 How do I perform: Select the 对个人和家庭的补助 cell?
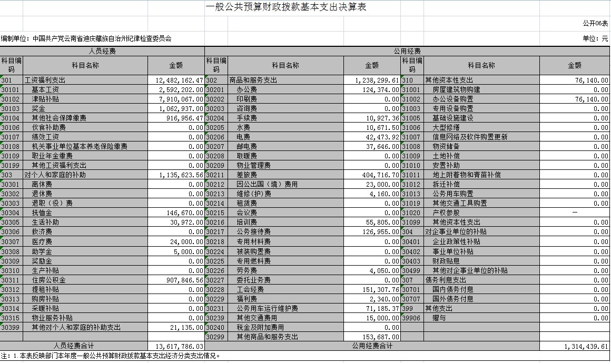point(85,175)
